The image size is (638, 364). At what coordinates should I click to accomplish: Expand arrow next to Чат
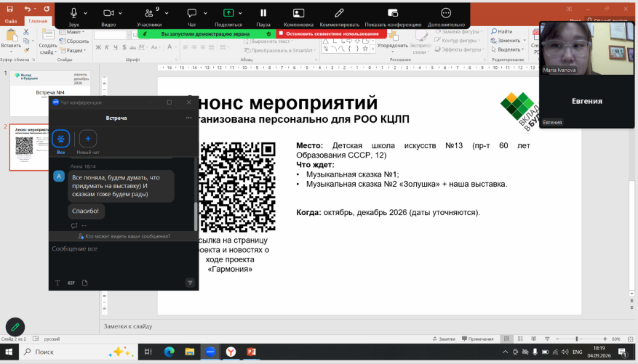click(x=205, y=13)
